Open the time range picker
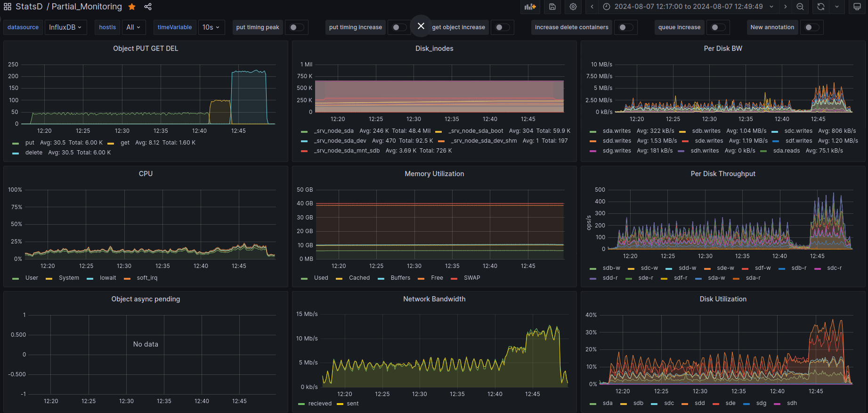The image size is (868, 413). [x=688, y=7]
